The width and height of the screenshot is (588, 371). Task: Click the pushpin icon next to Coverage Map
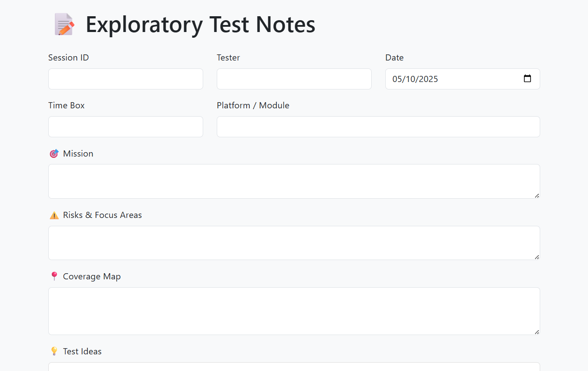click(54, 276)
